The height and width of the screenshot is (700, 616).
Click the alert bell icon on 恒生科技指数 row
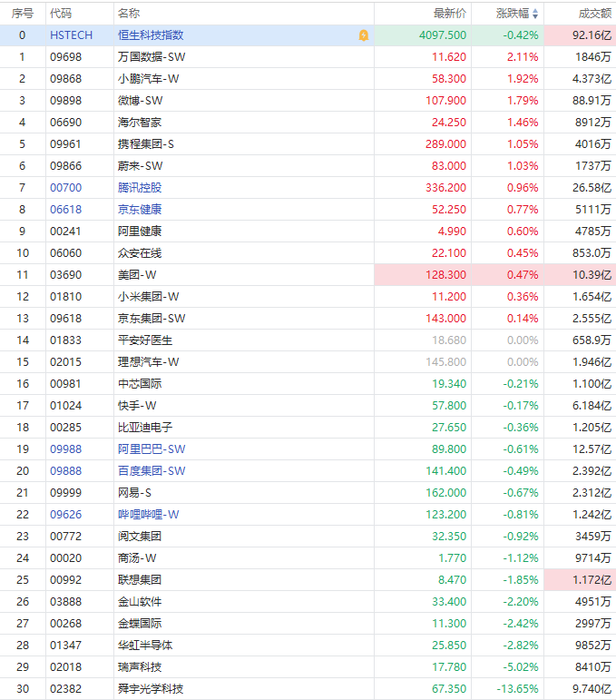(364, 35)
